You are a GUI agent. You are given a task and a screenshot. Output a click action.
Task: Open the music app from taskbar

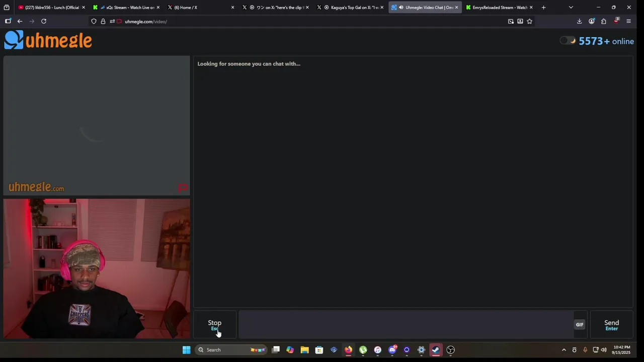pyautogui.click(x=377, y=350)
